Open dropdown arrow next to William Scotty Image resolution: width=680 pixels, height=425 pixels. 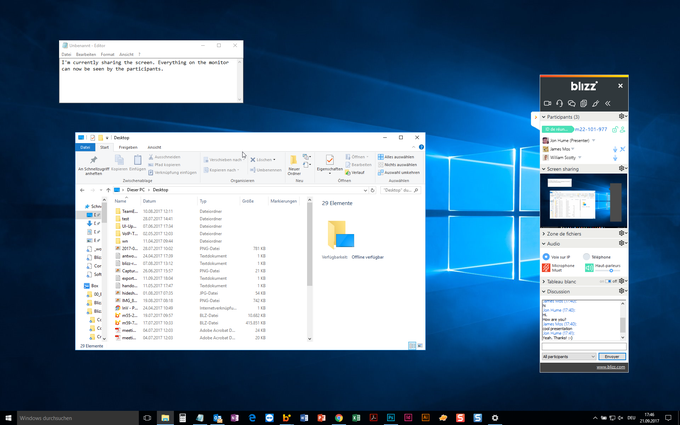pos(579,158)
